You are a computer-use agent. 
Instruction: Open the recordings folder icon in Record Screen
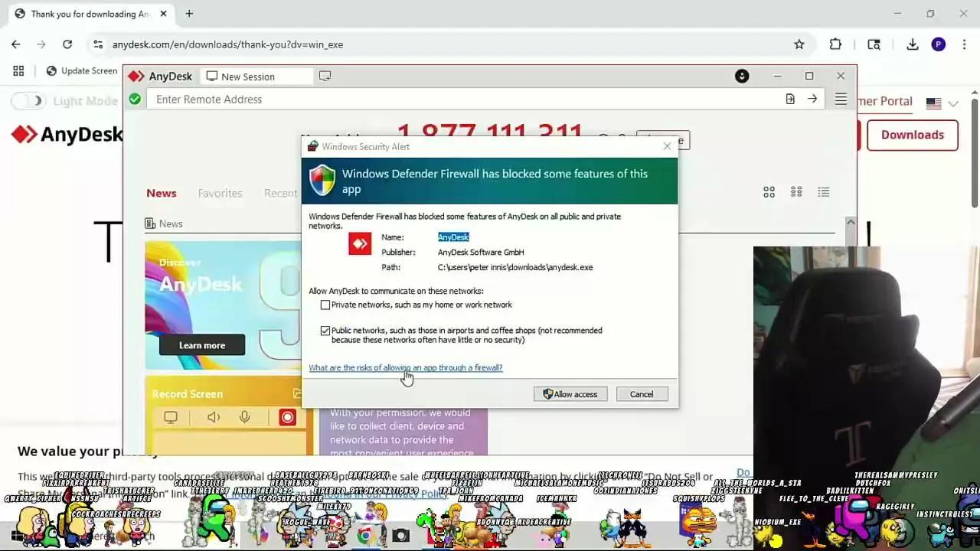(x=296, y=393)
